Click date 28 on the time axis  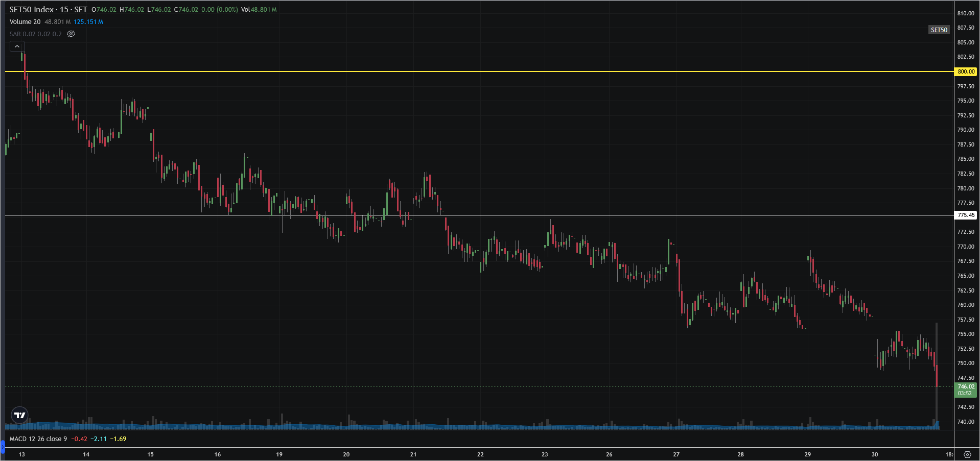[741, 454]
